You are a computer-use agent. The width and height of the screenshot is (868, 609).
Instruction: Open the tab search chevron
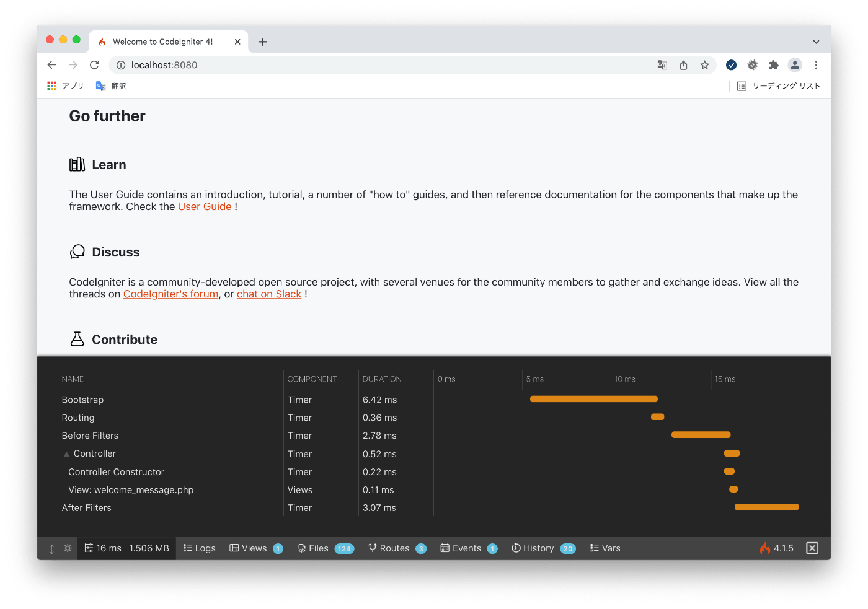(816, 42)
